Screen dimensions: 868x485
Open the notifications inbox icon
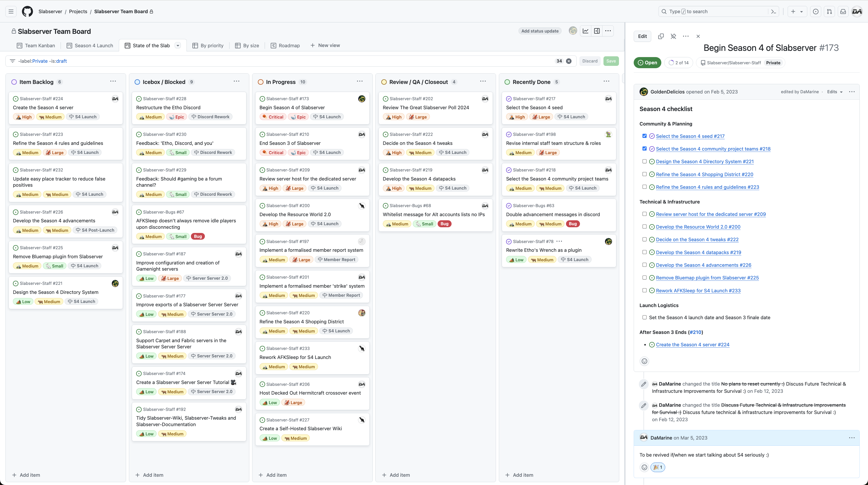843,11
